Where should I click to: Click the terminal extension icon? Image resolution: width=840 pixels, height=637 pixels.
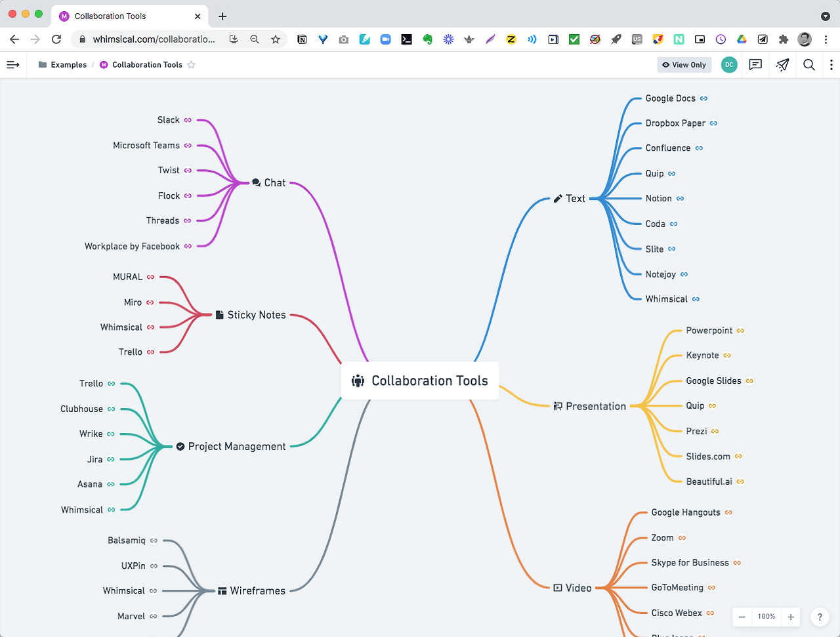tap(407, 39)
